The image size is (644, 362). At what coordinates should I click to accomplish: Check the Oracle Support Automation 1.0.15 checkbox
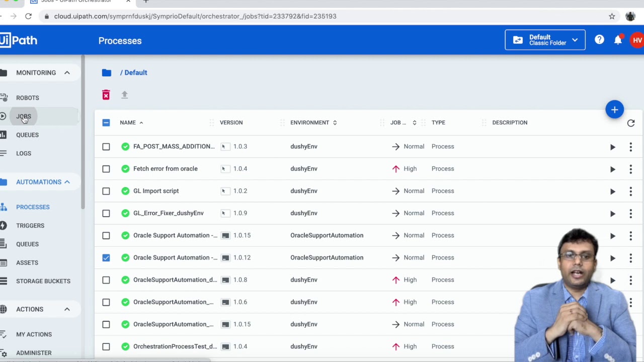point(106,235)
